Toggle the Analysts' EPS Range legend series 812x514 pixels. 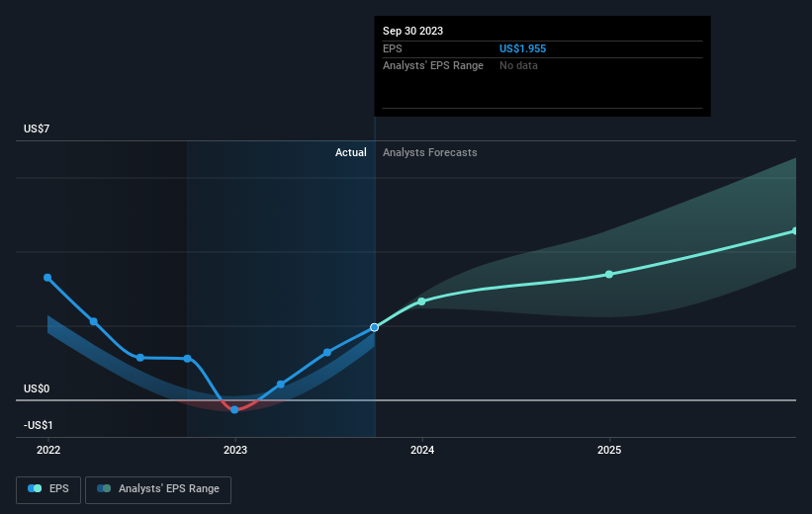[158, 489]
